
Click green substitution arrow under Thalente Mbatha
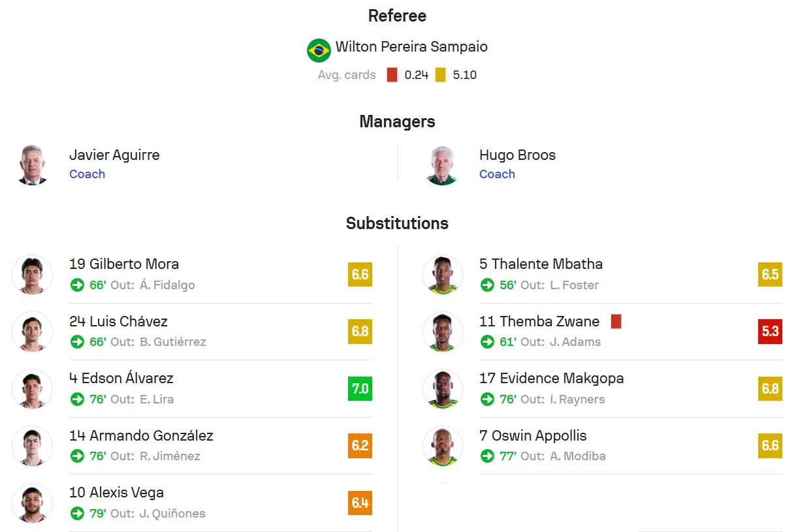tap(487, 285)
